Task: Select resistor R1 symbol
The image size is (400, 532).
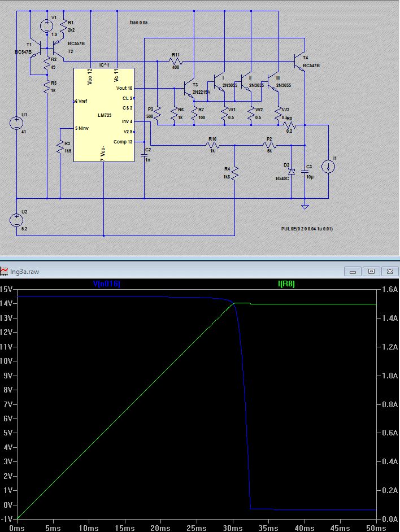Action: [64, 26]
